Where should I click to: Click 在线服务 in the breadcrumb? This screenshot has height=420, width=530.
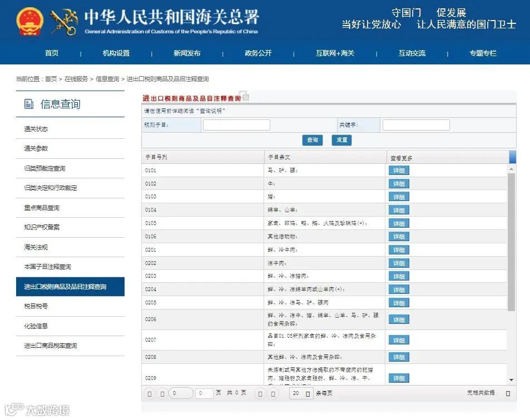pyautogui.click(x=76, y=79)
